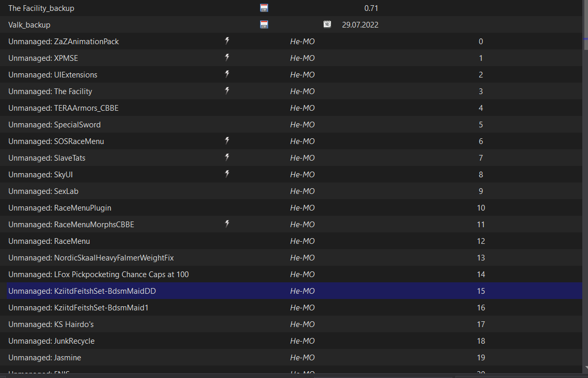Click priority 19 of Jasmine
The width and height of the screenshot is (588, 378).
pyautogui.click(x=481, y=357)
